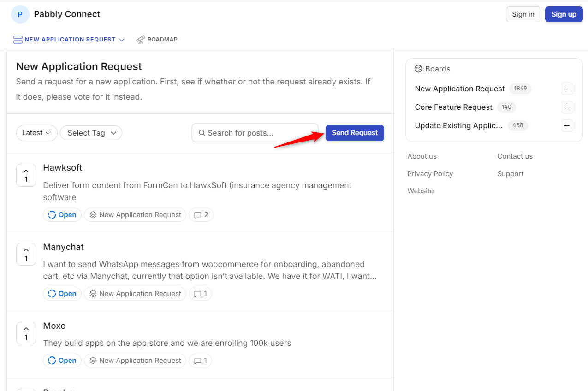Click the Hawksoft description about FormCan

[197, 191]
